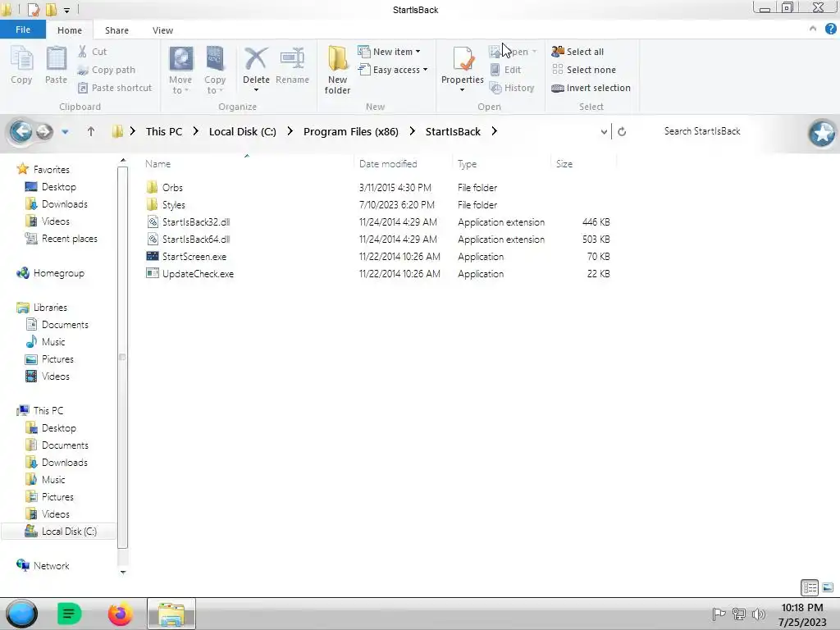Open the address bar history dropdown

coord(604,132)
